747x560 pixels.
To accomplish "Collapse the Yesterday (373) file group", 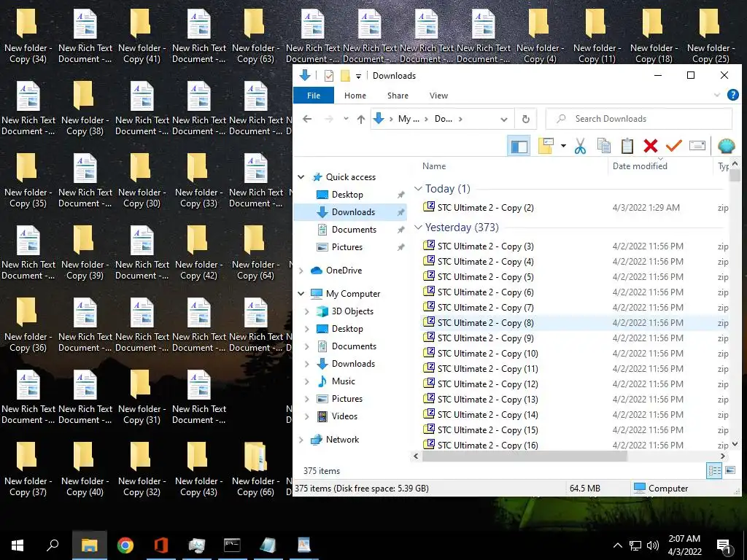I will pos(418,227).
